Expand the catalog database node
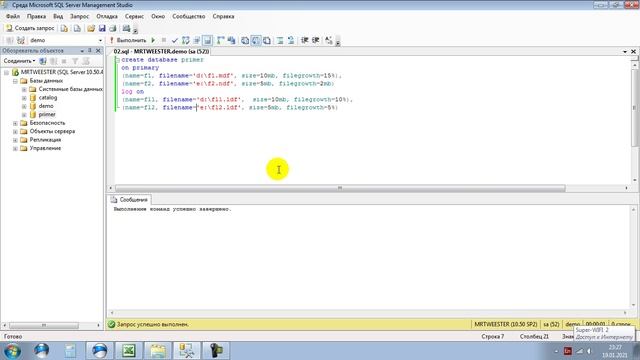This screenshot has height=360, width=640. click(x=24, y=98)
